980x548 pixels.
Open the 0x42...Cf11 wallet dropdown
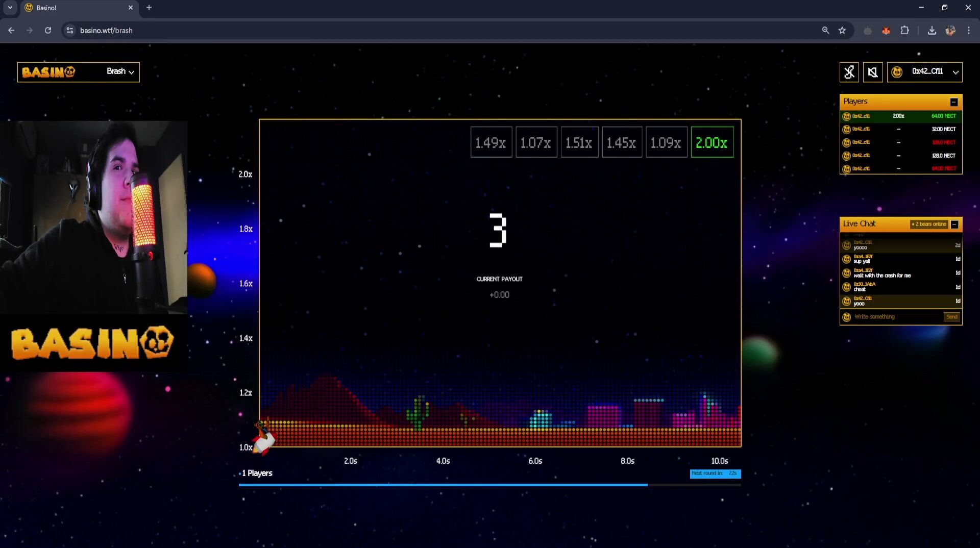coord(924,72)
